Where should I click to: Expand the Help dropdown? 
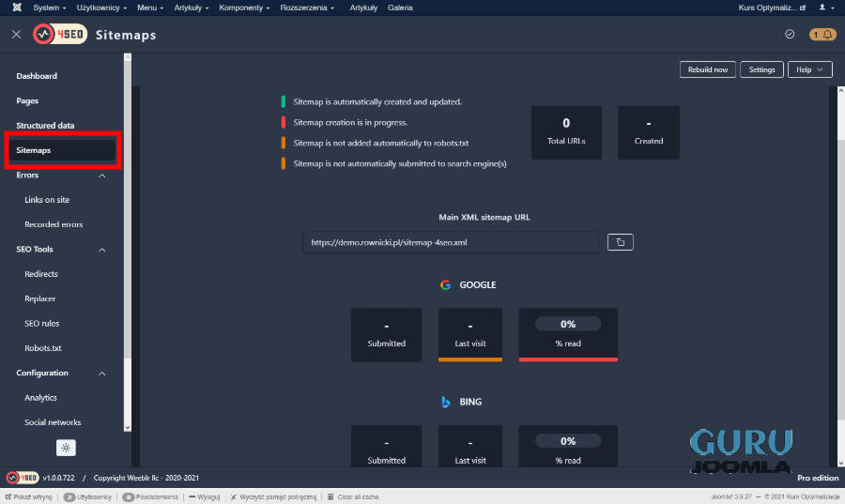click(809, 69)
